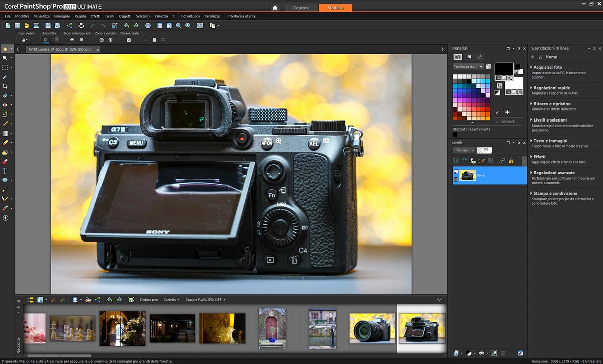Pick the Eyedropper tool in the toolbox

pyautogui.click(x=5, y=77)
